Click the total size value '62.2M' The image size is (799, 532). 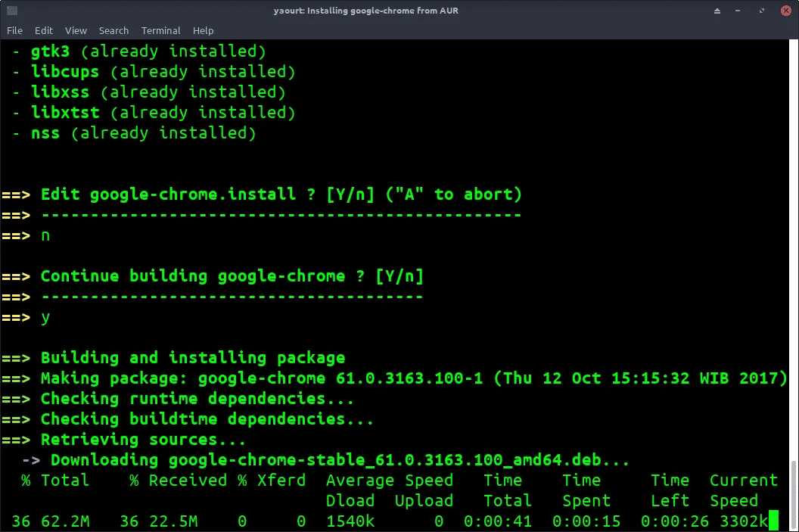coord(65,521)
